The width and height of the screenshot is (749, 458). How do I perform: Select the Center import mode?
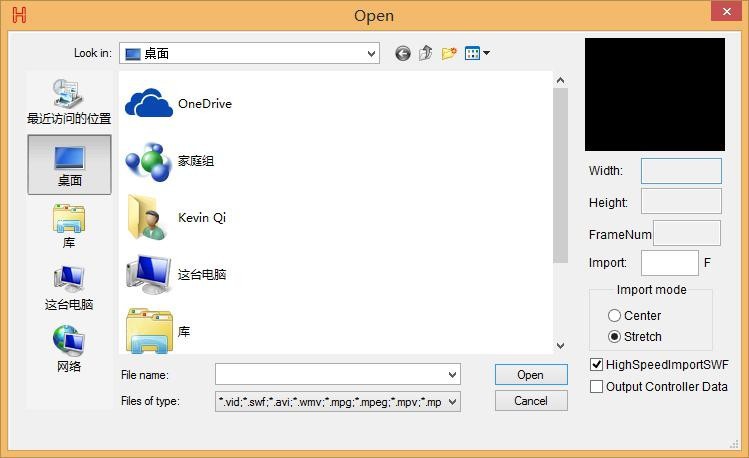pos(614,316)
